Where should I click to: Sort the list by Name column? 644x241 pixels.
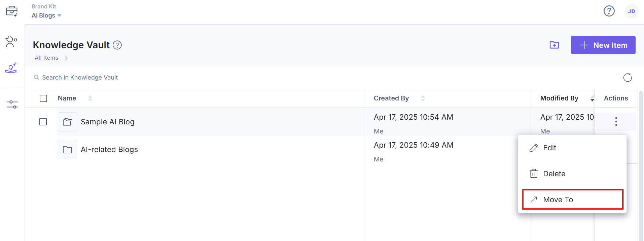pos(90,98)
